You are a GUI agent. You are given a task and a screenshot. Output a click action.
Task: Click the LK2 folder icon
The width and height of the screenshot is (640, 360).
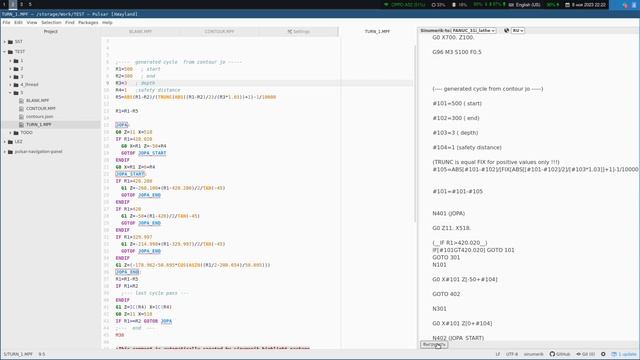10,142
